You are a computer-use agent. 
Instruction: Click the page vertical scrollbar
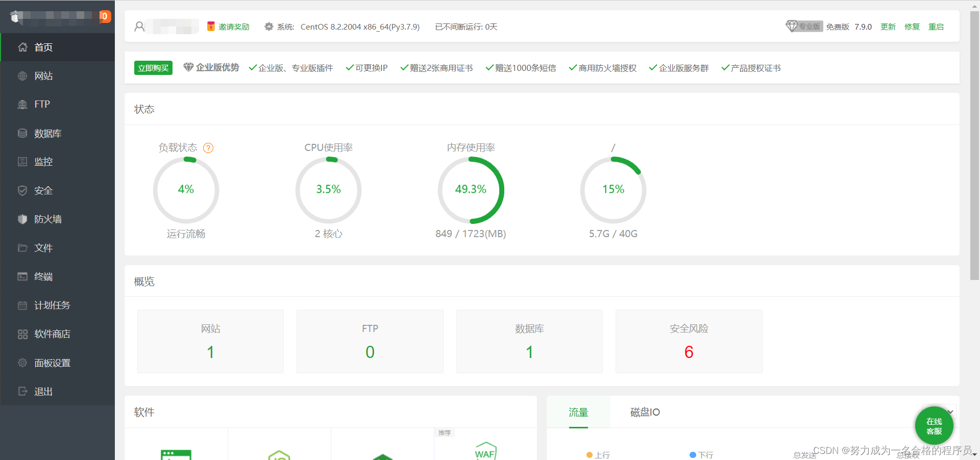pos(974,145)
